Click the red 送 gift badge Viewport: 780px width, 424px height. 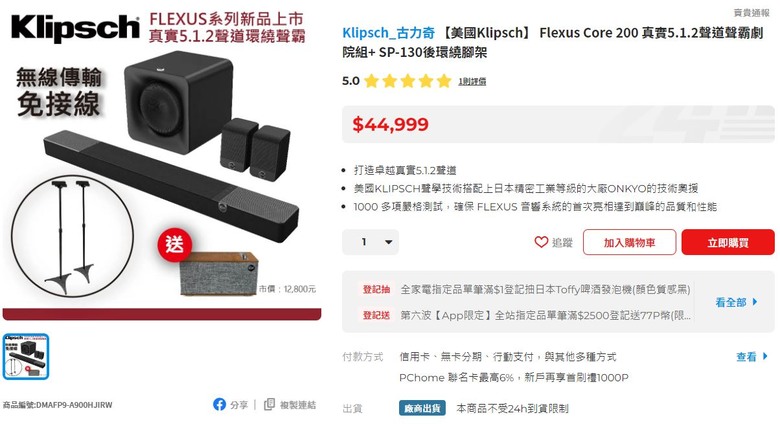tap(174, 244)
